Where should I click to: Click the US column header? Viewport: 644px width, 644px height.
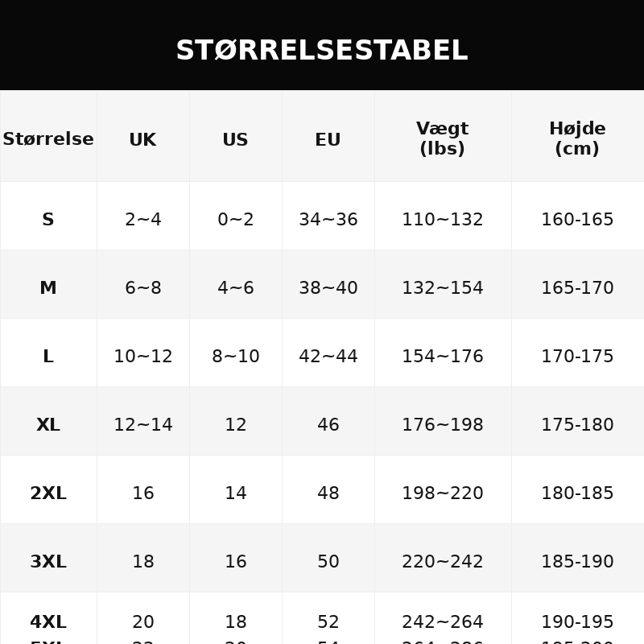(x=235, y=139)
